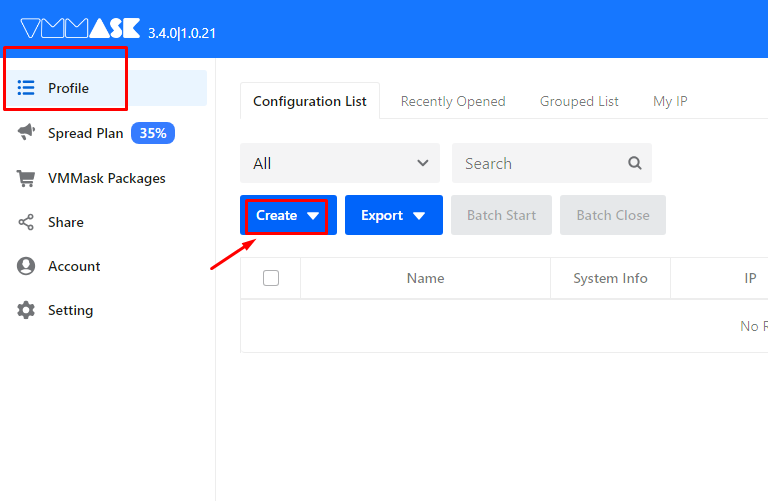Click the Setting gear icon
The height and width of the screenshot is (501, 768).
pyautogui.click(x=27, y=310)
